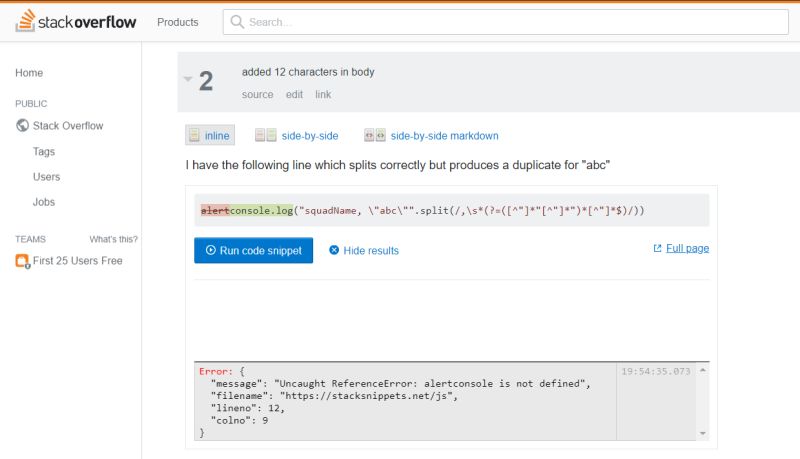Click the PUBLIC sidebar heading
Screen dimensions: 800x459
click(31, 104)
